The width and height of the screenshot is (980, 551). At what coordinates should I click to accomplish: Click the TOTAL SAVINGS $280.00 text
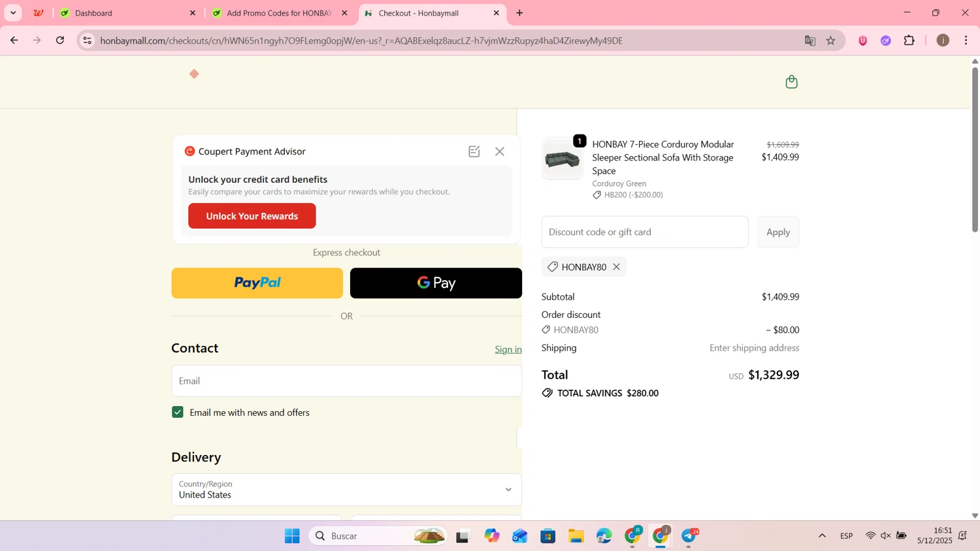608,394
